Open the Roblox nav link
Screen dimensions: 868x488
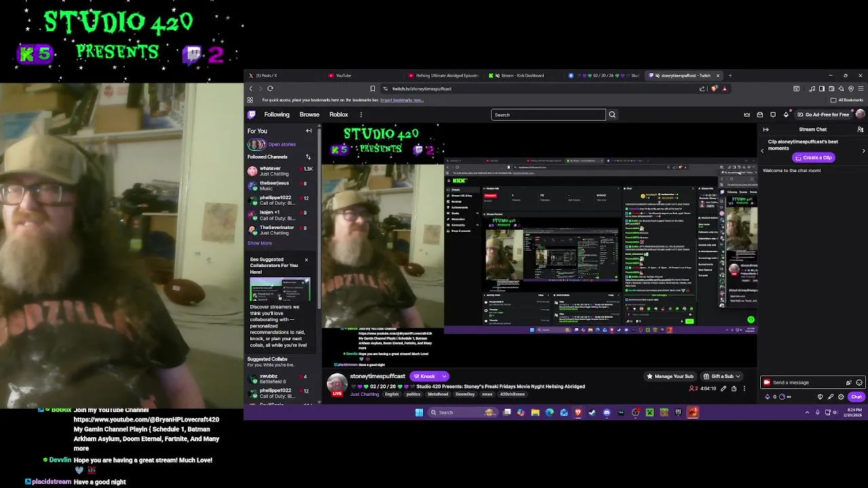click(338, 115)
